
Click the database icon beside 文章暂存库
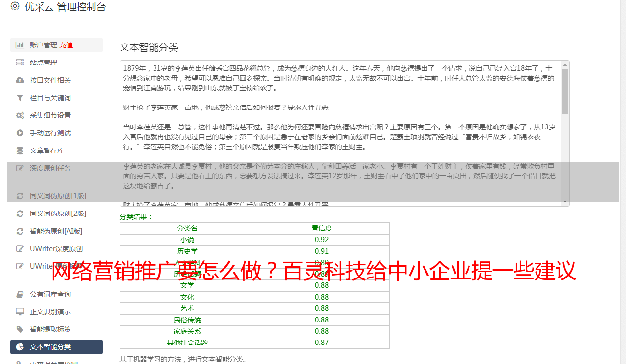point(20,150)
